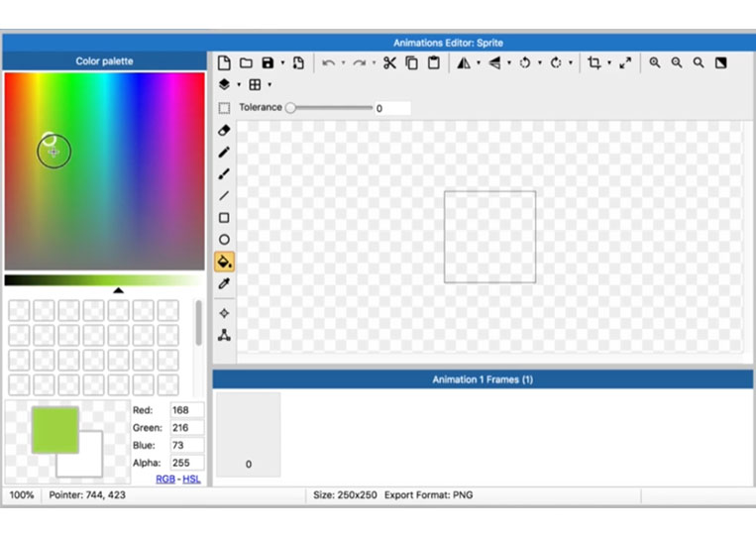Click inside the hue color spectrum picker
The height and width of the screenshot is (536, 756).
(105, 171)
